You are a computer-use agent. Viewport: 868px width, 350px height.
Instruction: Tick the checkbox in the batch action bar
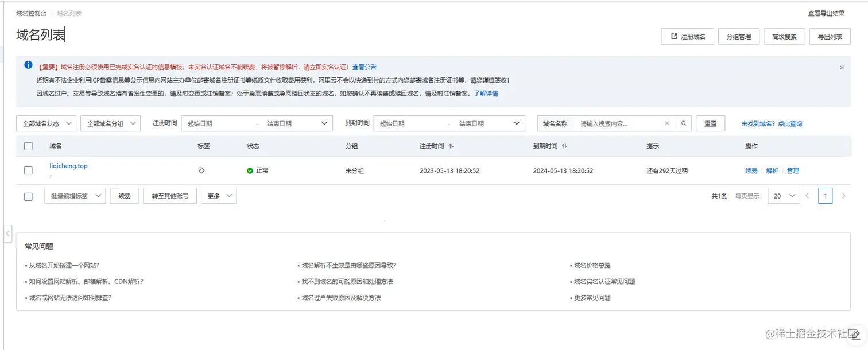(28, 196)
